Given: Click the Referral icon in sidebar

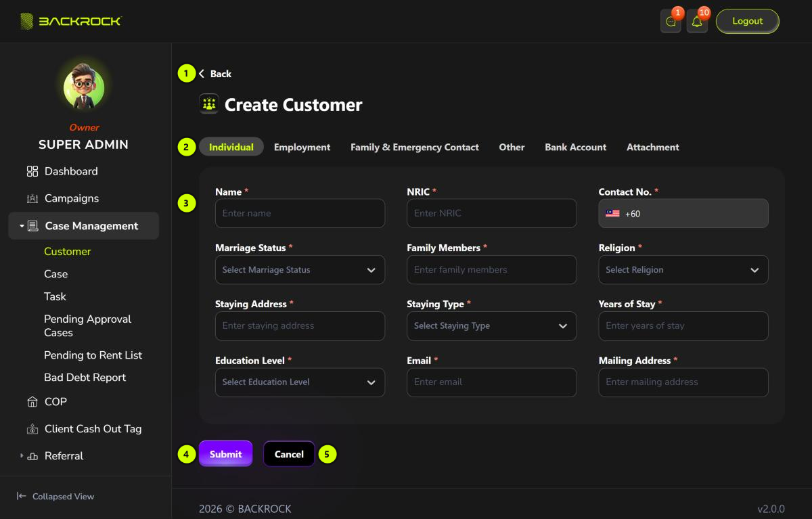Looking at the screenshot, I should pos(32,456).
